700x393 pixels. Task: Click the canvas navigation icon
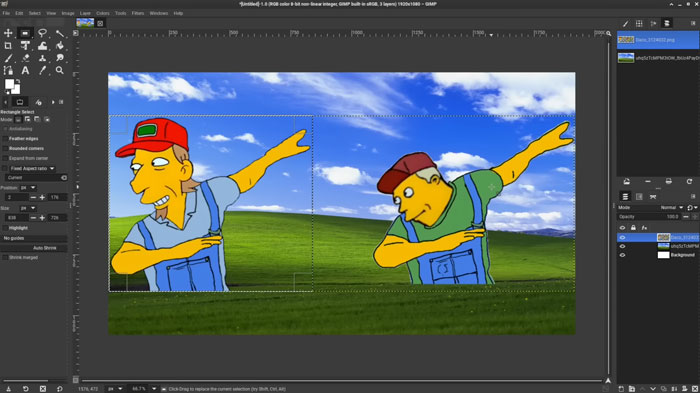pos(608,380)
